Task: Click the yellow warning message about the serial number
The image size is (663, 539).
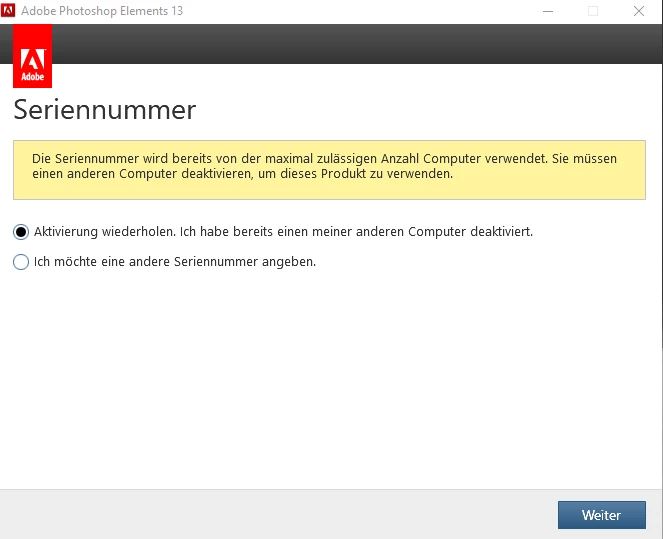Action: coord(329,170)
